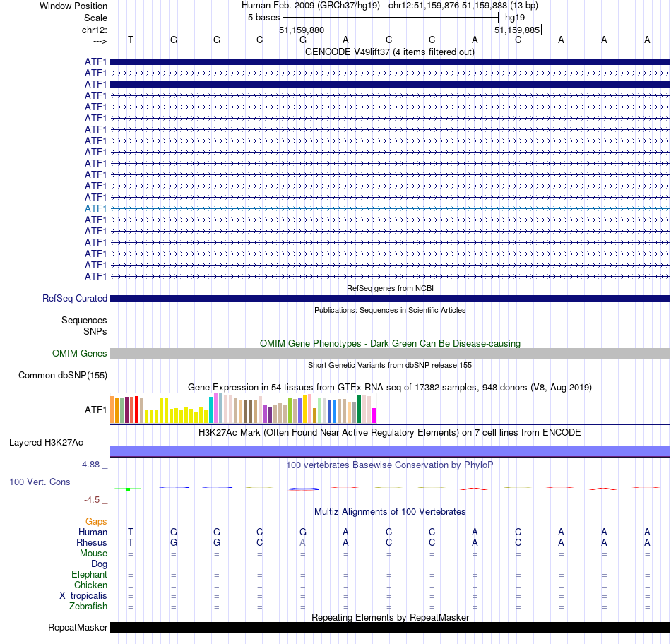Click the ---> strand direction arrow label
Screen dimensions: 671x644
[x=100, y=41]
